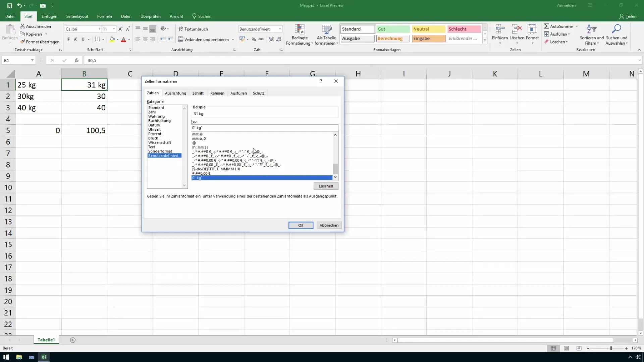Click the Insert function fx icon
644x362 pixels.
pyautogui.click(x=76, y=60)
